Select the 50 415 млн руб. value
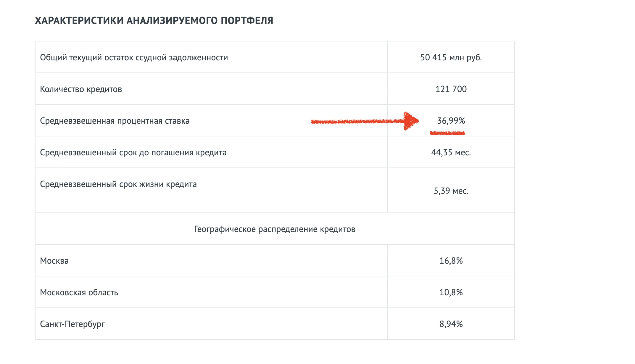The image size is (635, 364). 451,57
